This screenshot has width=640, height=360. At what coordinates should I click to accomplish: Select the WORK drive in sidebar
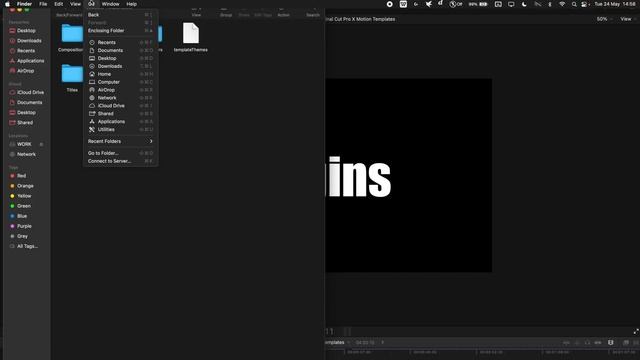(24, 144)
